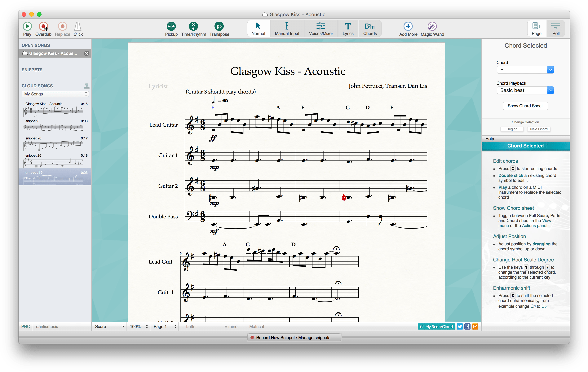Click the red natural accidental in Guitar 2

[x=344, y=197]
